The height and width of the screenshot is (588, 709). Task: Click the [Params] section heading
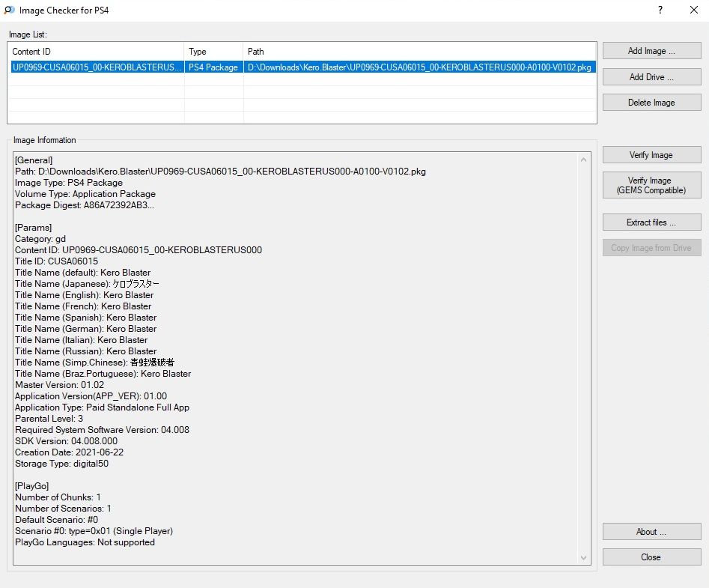click(x=34, y=228)
